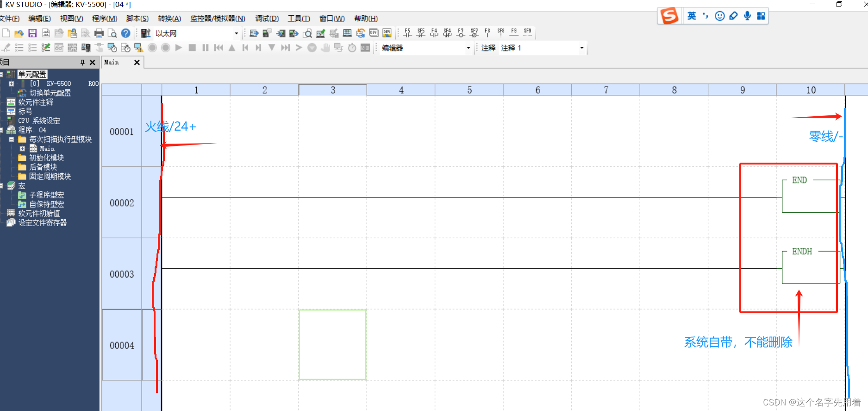Image resolution: width=868 pixels, height=411 pixels.
Task: Switch to the Main tab
Action: 112,63
